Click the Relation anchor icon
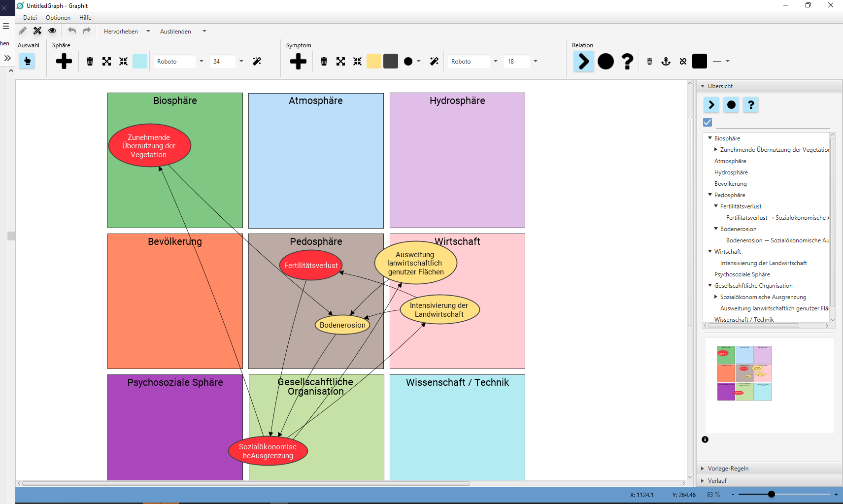This screenshot has height=504, width=843. coord(666,62)
